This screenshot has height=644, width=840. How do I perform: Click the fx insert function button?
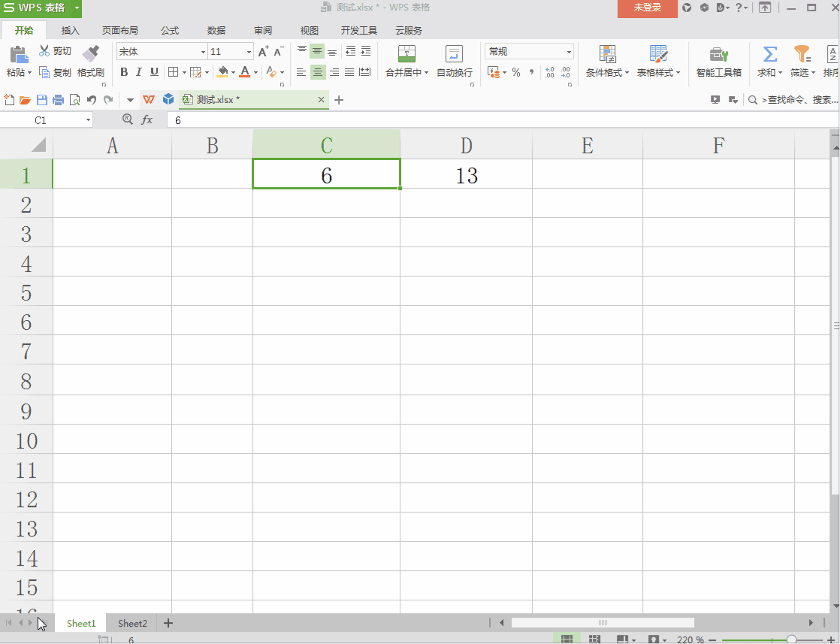pos(147,119)
